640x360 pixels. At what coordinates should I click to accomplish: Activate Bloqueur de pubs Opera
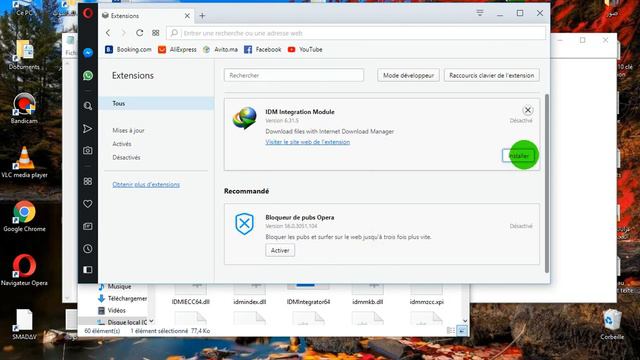click(x=280, y=250)
